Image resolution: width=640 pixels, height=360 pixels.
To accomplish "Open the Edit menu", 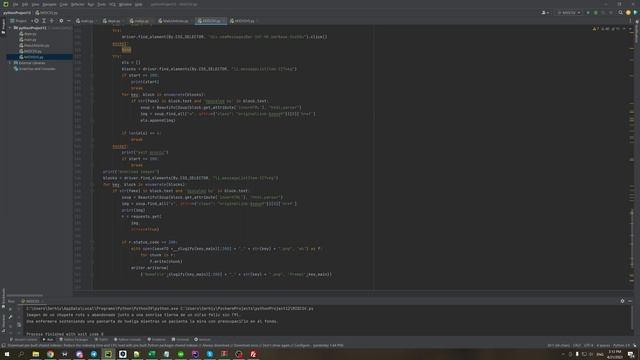I will pyautogui.click(x=25, y=4).
